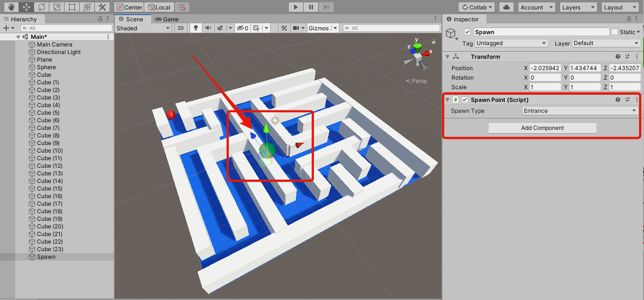644x300 pixels.
Task: Open the Shaded draw mode dropdown
Action: [144, 28]
